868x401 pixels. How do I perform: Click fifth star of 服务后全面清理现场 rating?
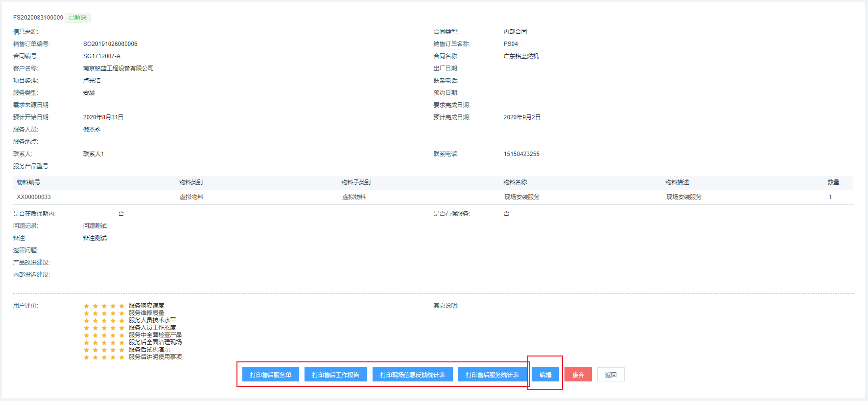(122, 343)
